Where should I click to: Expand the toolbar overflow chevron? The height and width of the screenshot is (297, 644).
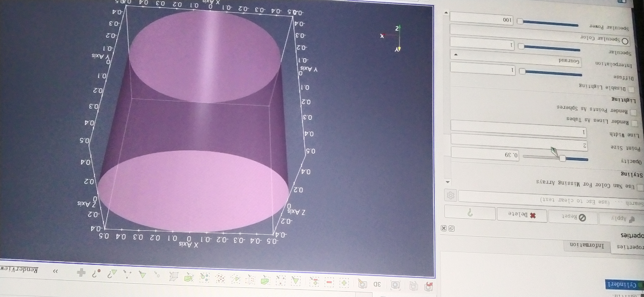(56, 271)
